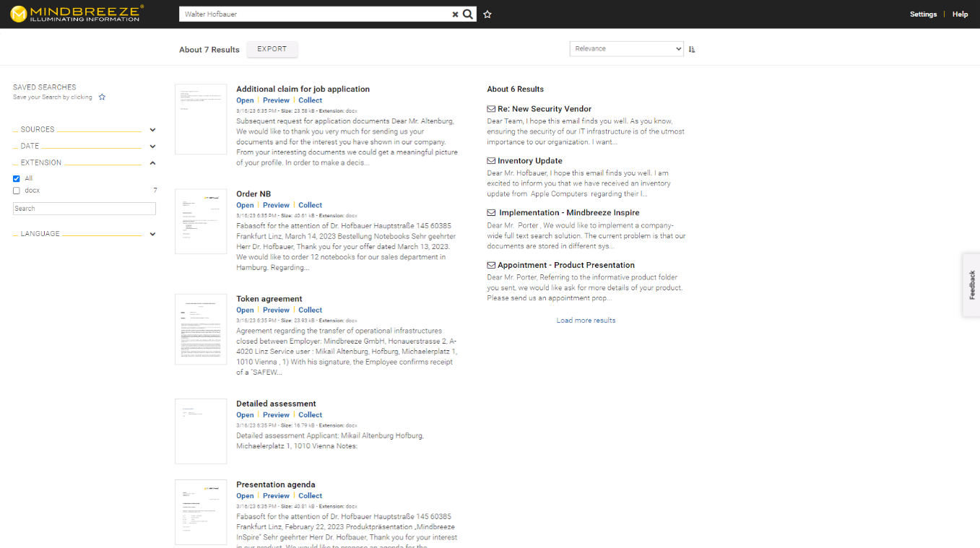Click star icon under Saved Searches
This screenshot has width=980, height=548.
(x=102, y=97)
